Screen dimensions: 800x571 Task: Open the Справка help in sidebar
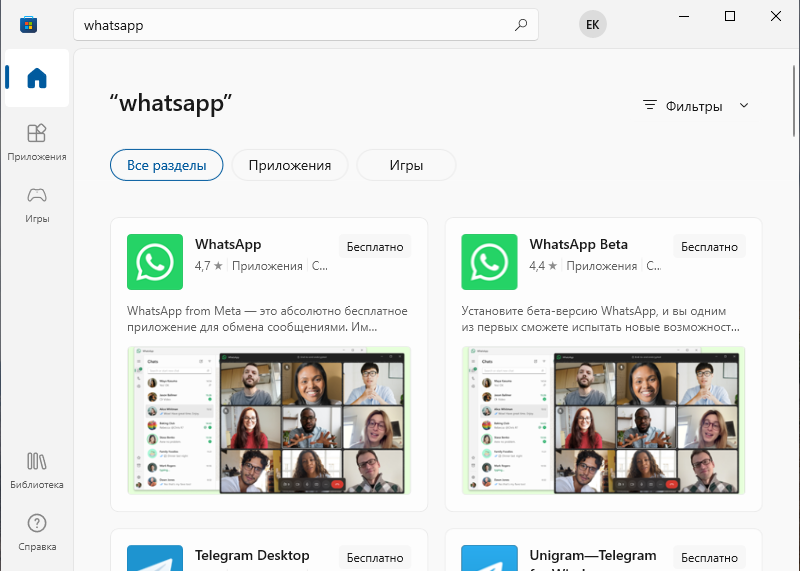(x=37, y=533)
